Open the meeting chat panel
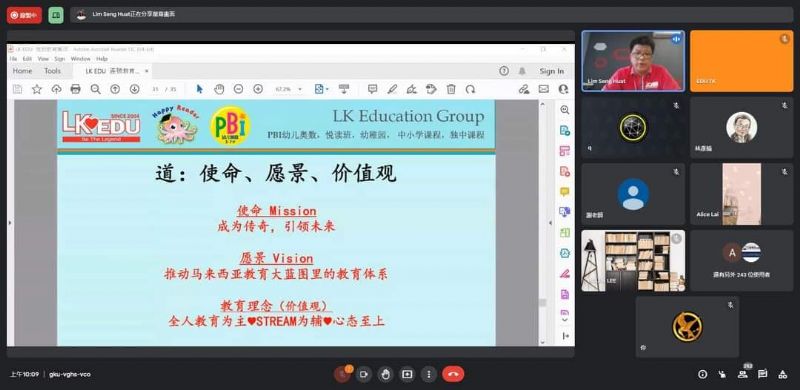This screenshot has width=800, height=390. 762,374
